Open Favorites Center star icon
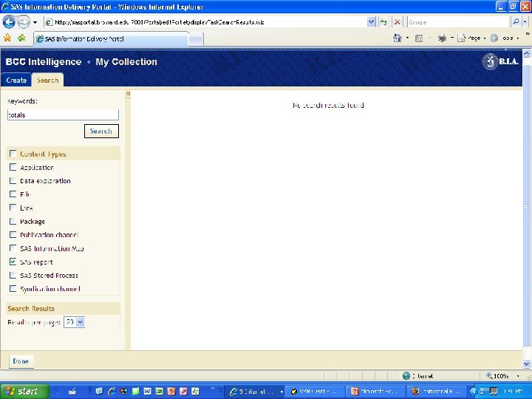This screenshot has height=399, width=532. pos(7,38)
